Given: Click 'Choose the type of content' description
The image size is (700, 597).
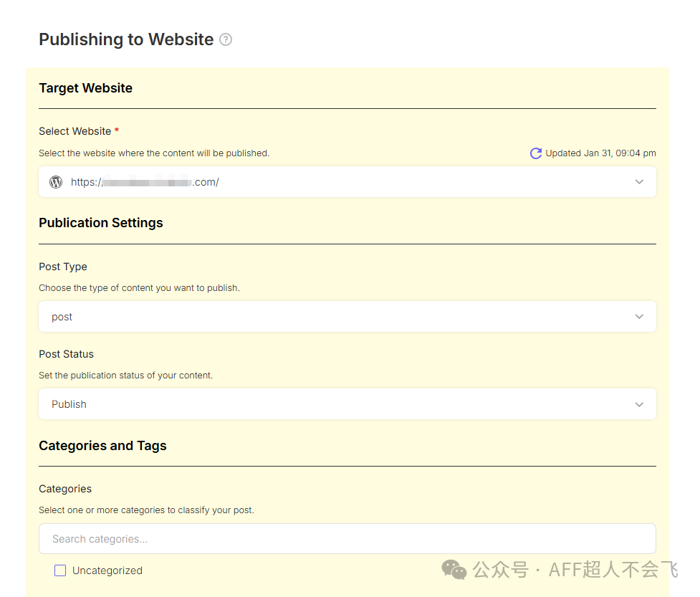Looking at the screenshot, I should point(139,288).
